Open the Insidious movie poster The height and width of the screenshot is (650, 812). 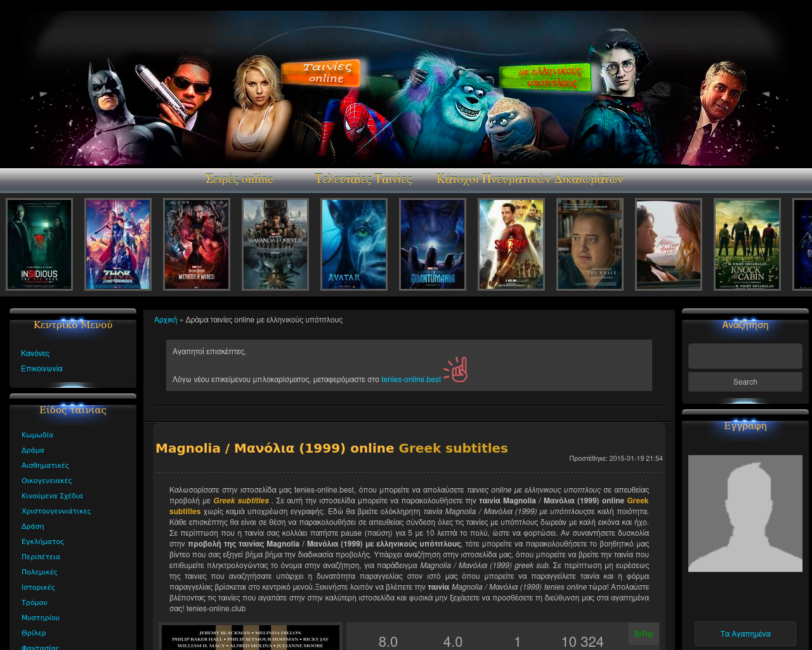point(39,244)
